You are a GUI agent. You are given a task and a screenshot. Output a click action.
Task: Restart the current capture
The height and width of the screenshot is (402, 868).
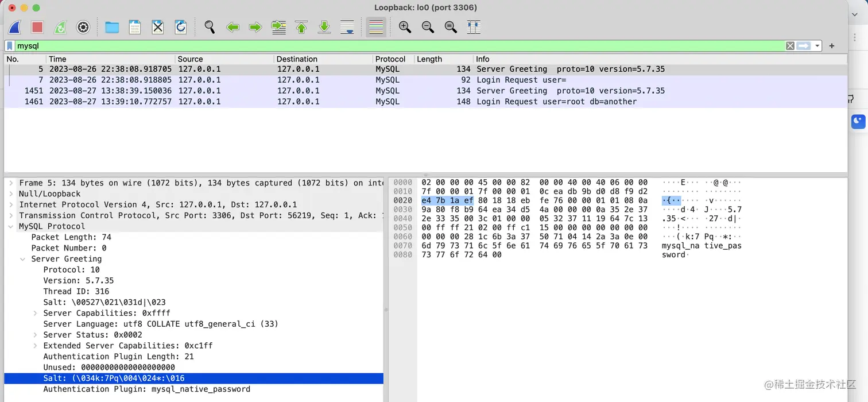[60, 27]
